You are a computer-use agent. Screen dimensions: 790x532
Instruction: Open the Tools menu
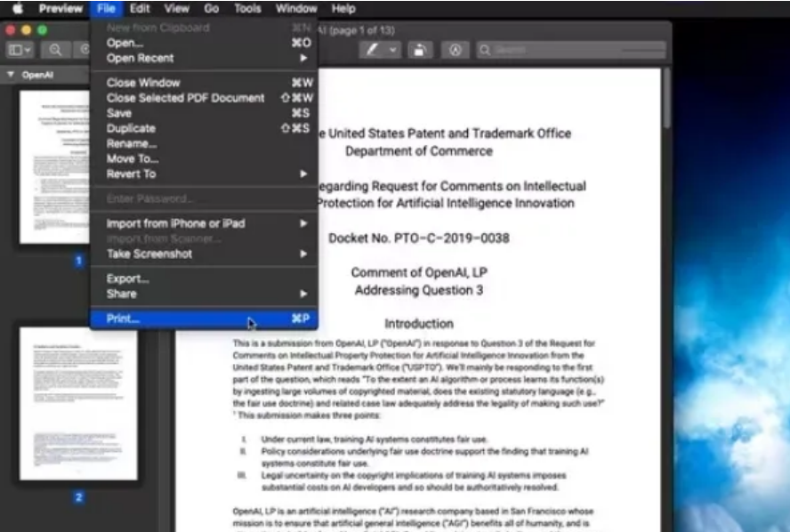(247, 9)
